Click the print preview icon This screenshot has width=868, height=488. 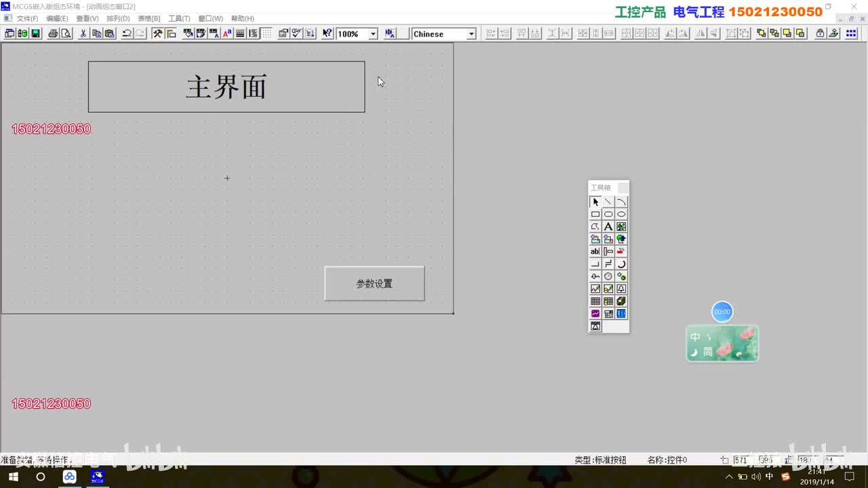(66, 33)
